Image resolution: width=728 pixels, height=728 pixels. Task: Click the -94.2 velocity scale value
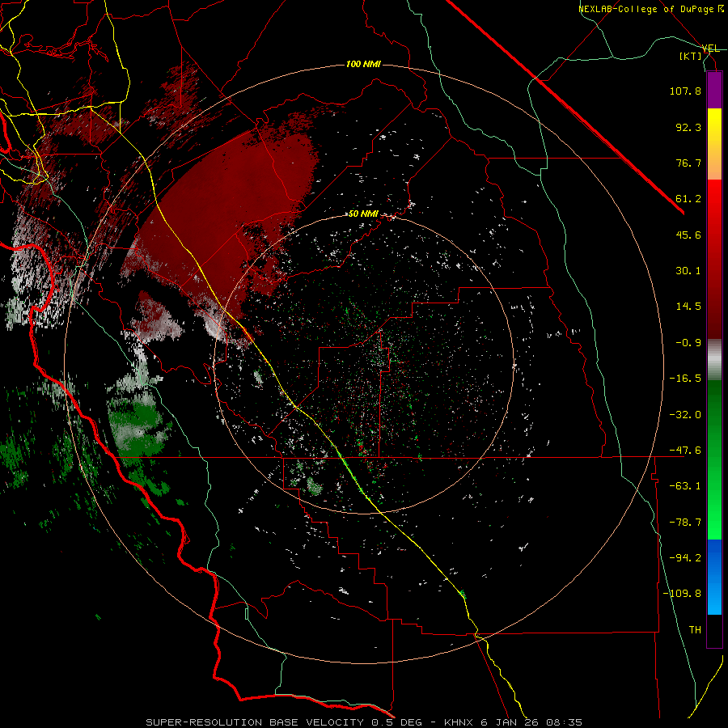tap(685, 558)
